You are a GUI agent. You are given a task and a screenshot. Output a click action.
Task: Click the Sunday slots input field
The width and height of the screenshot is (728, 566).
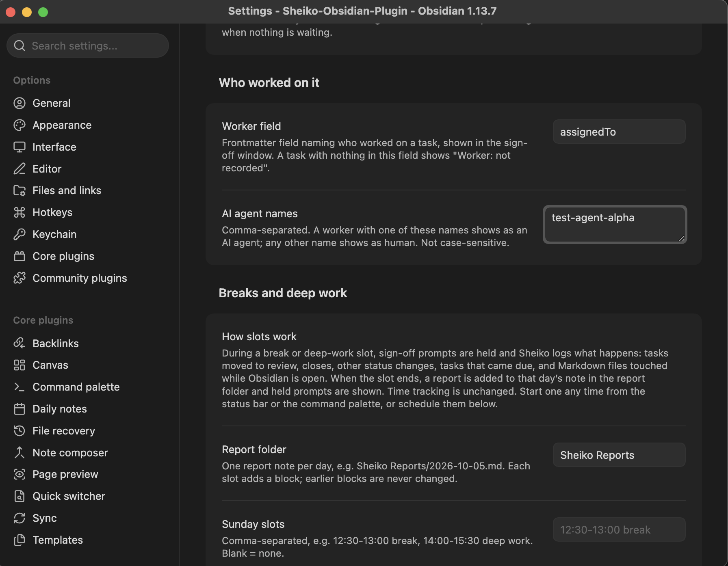pos(619,529)
